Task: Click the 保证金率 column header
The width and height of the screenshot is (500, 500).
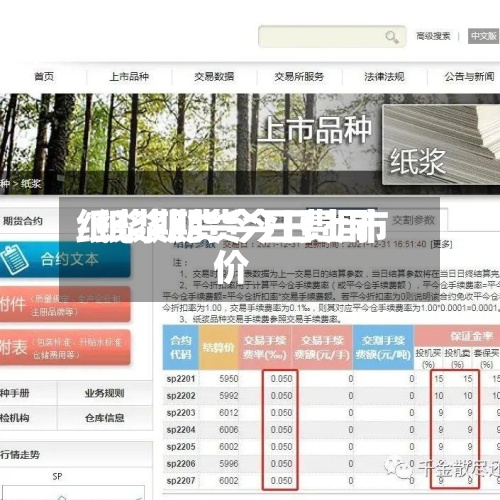Action: (471, 336)
